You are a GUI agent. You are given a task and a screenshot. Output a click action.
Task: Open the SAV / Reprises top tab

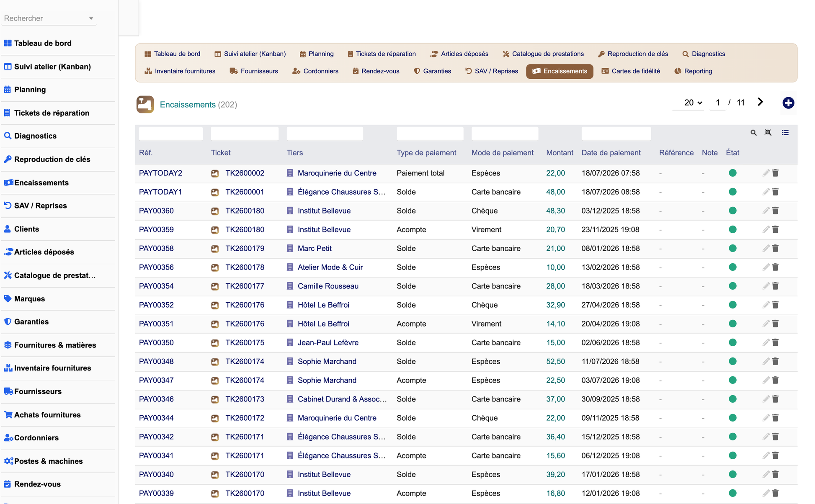coord(492,71)
